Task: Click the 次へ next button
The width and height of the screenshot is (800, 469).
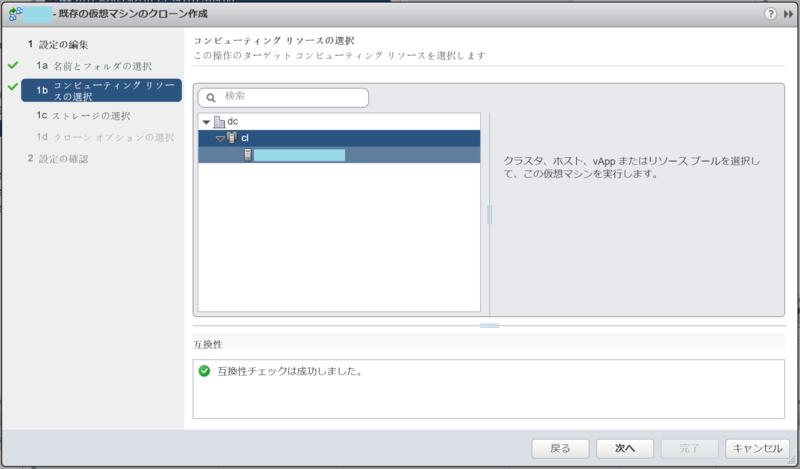Action: [625, 449]
